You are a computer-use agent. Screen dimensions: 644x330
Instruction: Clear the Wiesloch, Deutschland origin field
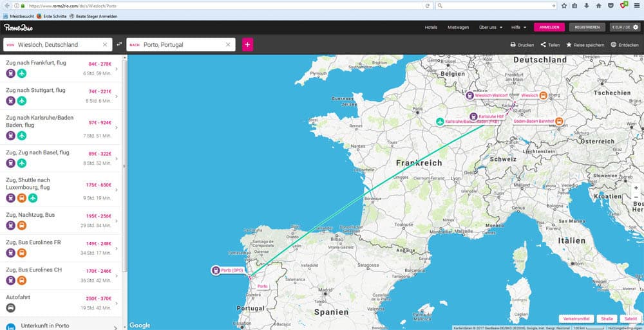105,44
